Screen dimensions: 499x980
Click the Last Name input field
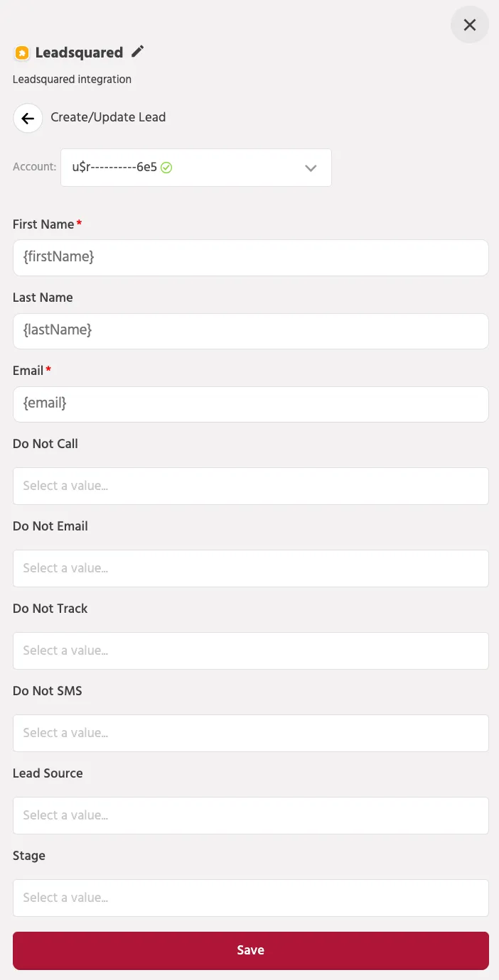251,331
